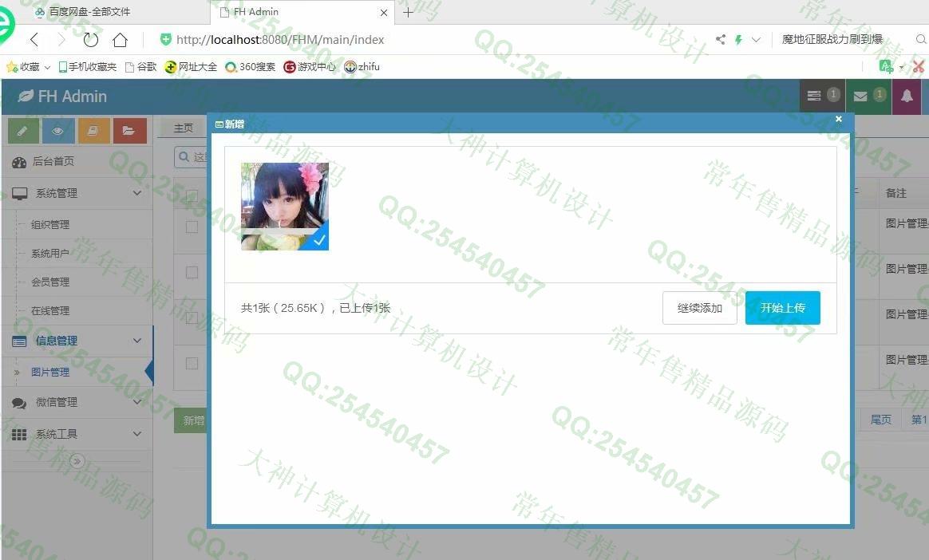Image resolution: width=929 pixels, height=560 pixels.
Task: Click the green shield security icon
Action: [166, 40]
